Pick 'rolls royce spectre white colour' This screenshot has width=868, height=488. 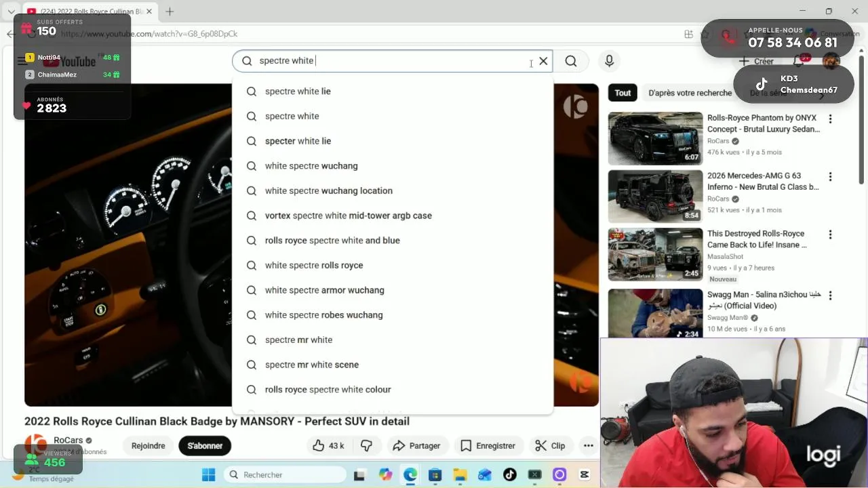click(x=393, y=389)
